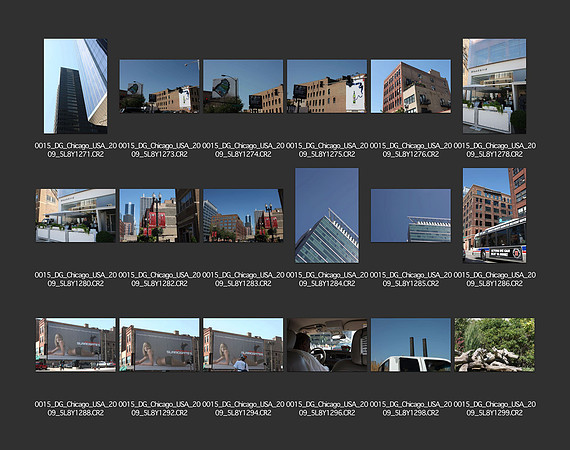The width and height of the screenshot is (570, 450).
Task: Click filename label ending 5L8Y1284.CR2
Action: click(x=327, y=279)
